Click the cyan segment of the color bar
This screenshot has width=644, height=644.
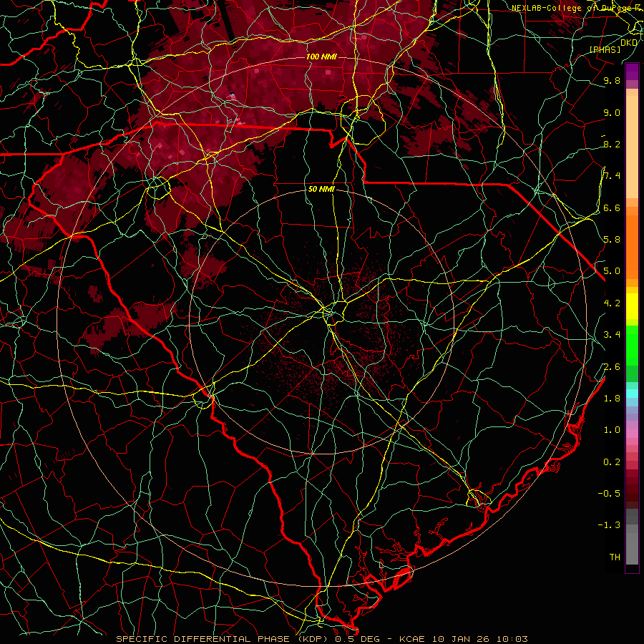coord(632,393)
